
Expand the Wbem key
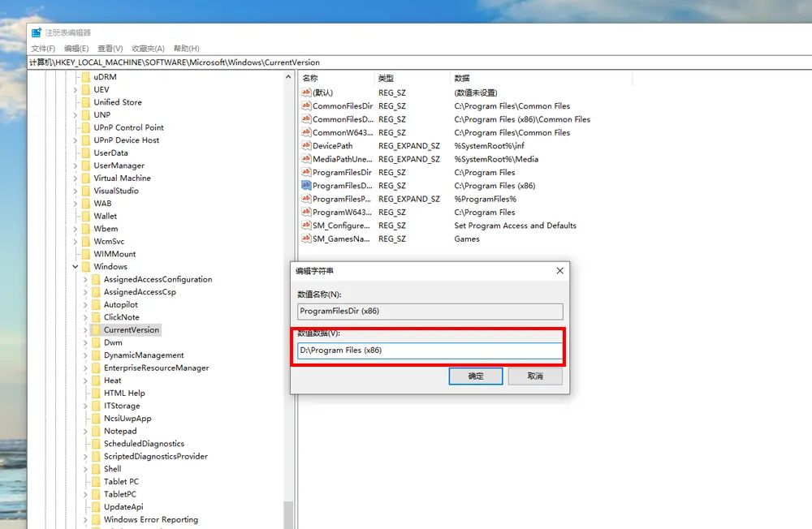pos(76,229)
